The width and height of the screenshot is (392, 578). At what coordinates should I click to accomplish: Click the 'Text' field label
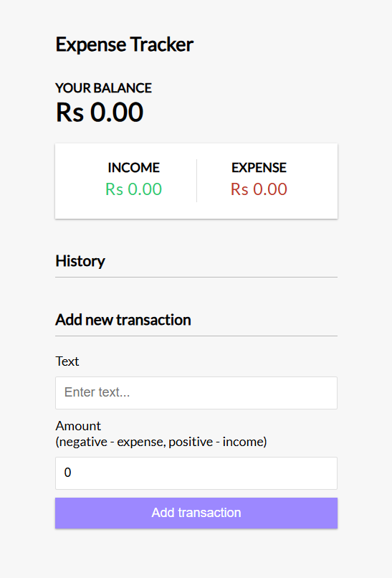(67, 361)
